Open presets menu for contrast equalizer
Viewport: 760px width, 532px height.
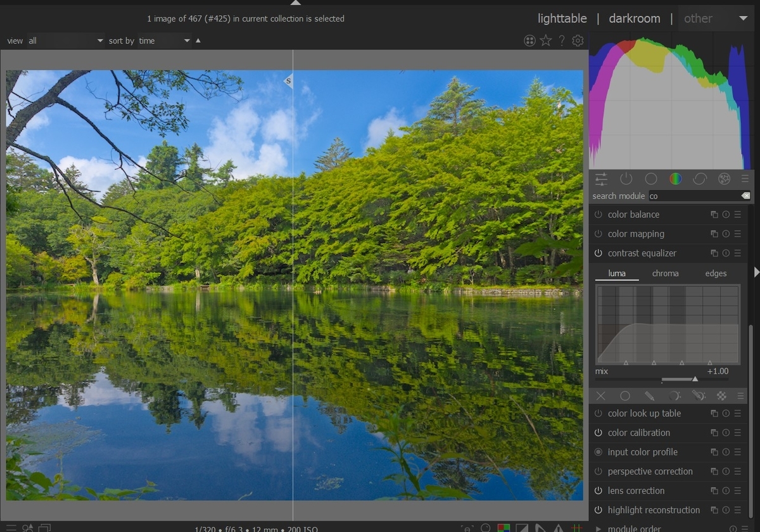tap(738, 253)
